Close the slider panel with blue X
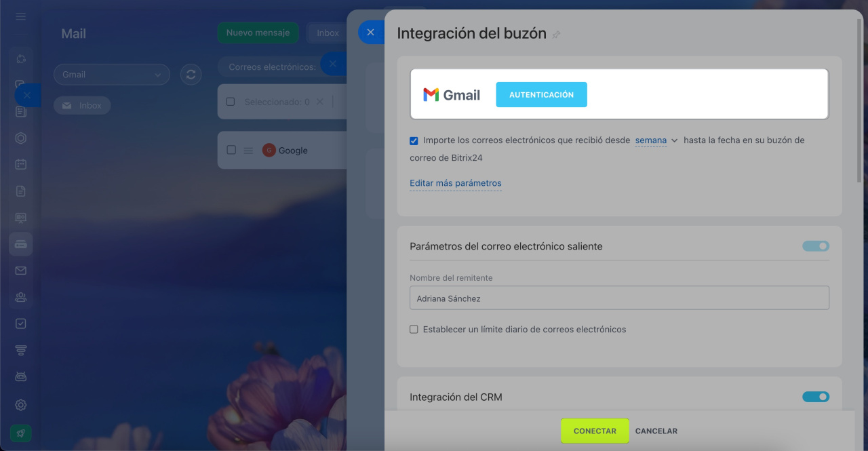868x451 pixels. (x=370, y=32)
